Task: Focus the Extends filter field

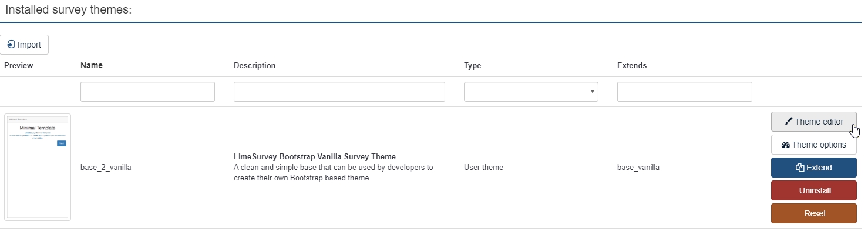Action: (x=685, y=92)
